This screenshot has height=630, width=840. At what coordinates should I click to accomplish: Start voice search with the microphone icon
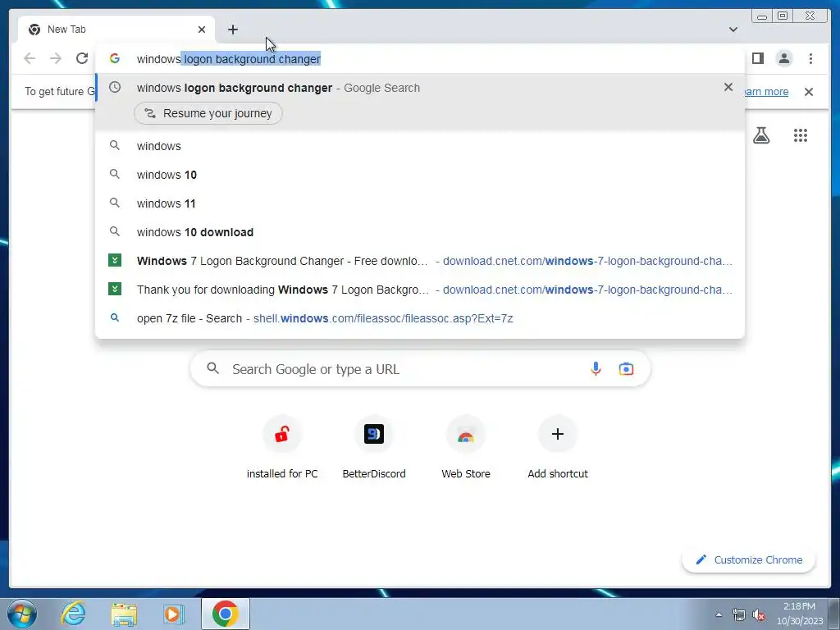[596, 369]
